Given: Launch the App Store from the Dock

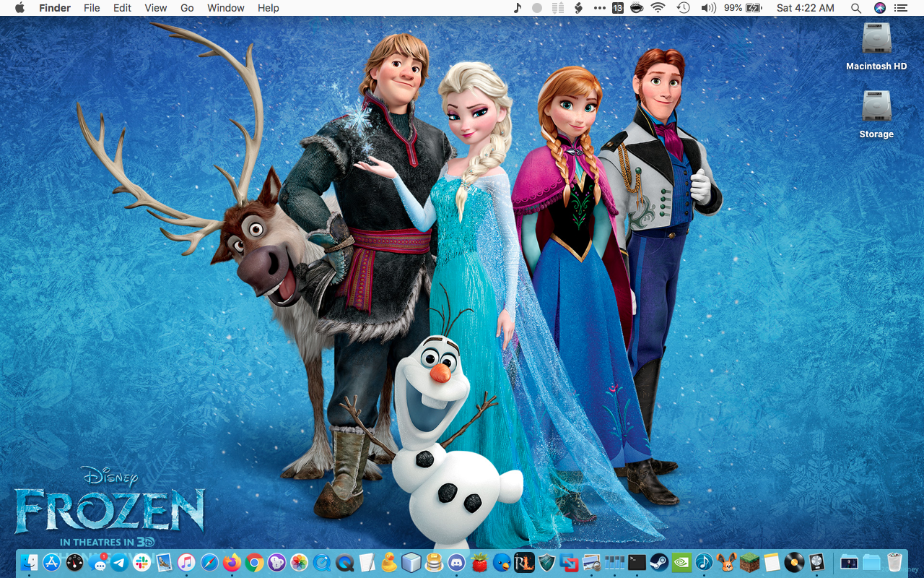Looking at the screenshot, I should click(x=51, y=562).
